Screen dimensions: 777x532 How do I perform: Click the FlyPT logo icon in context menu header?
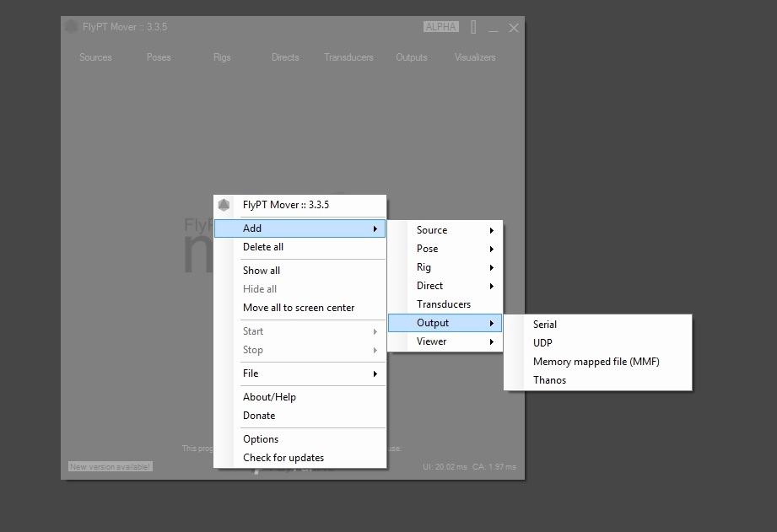click(224, 205)
